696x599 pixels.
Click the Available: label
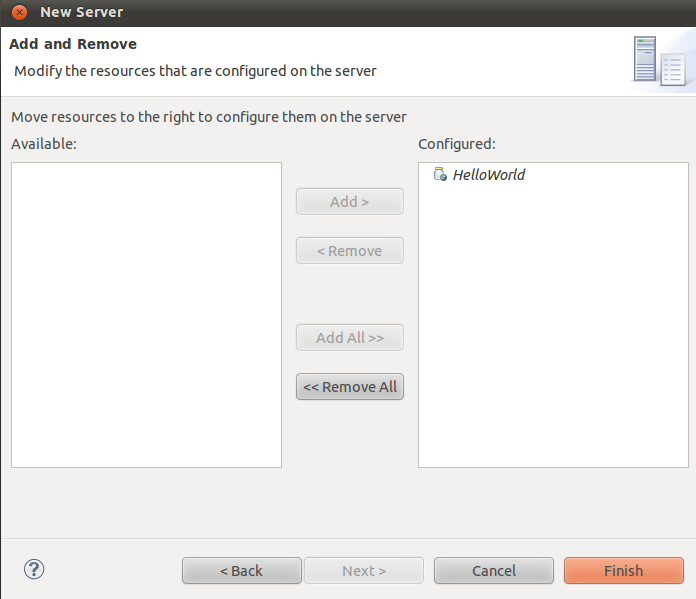click(44, 144)
